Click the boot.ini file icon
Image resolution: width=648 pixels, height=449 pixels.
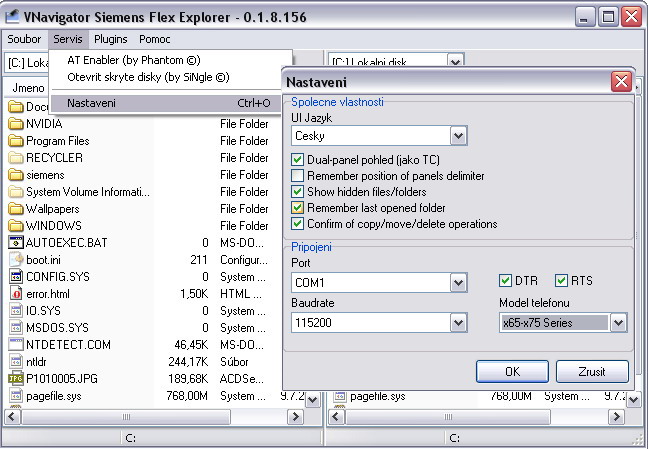16,260
